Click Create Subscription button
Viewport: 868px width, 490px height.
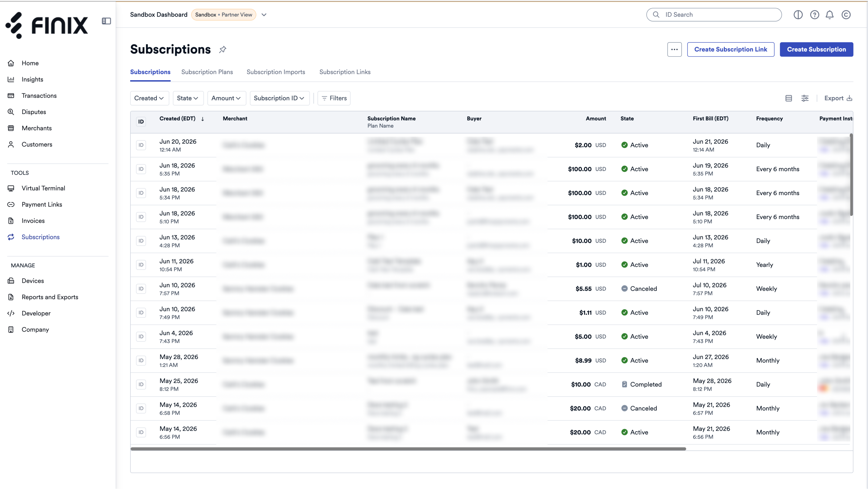[x=816, y=50]
